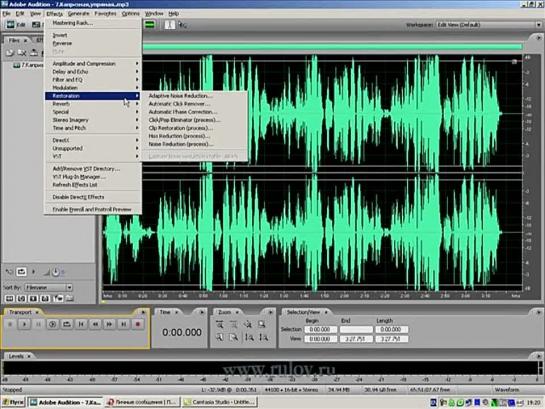545x409 pixels.
Task: Click green spectral display toolbar icon
Action: point(150,25)
